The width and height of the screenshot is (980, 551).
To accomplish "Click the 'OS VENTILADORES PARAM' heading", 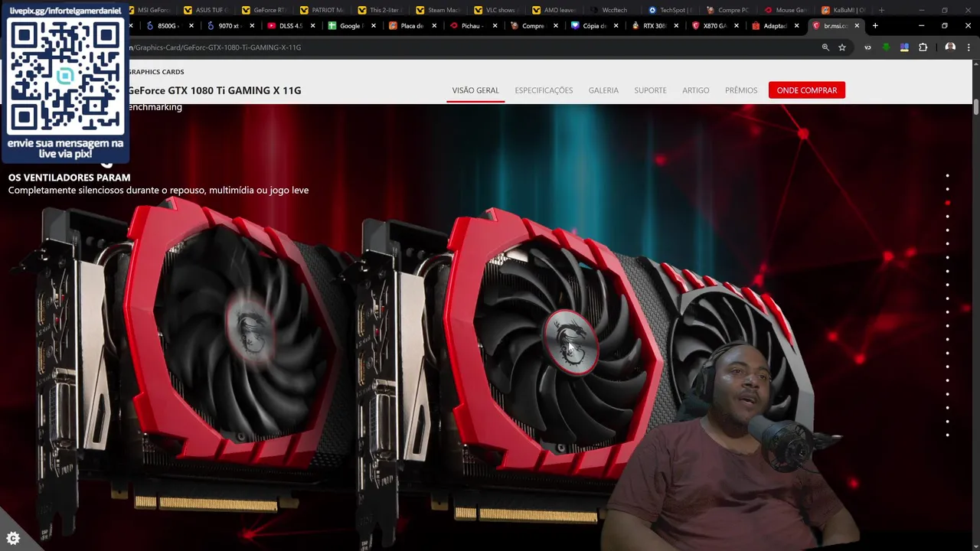I will pos(69,178).
